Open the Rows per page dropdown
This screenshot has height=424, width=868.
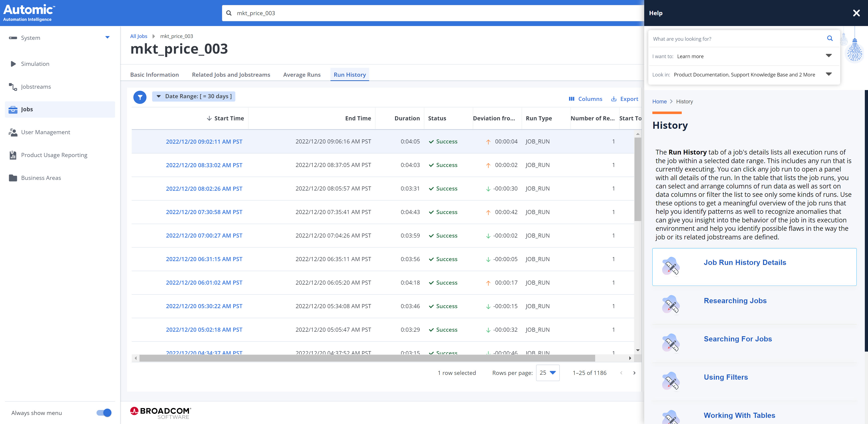(x=547, y=373)
